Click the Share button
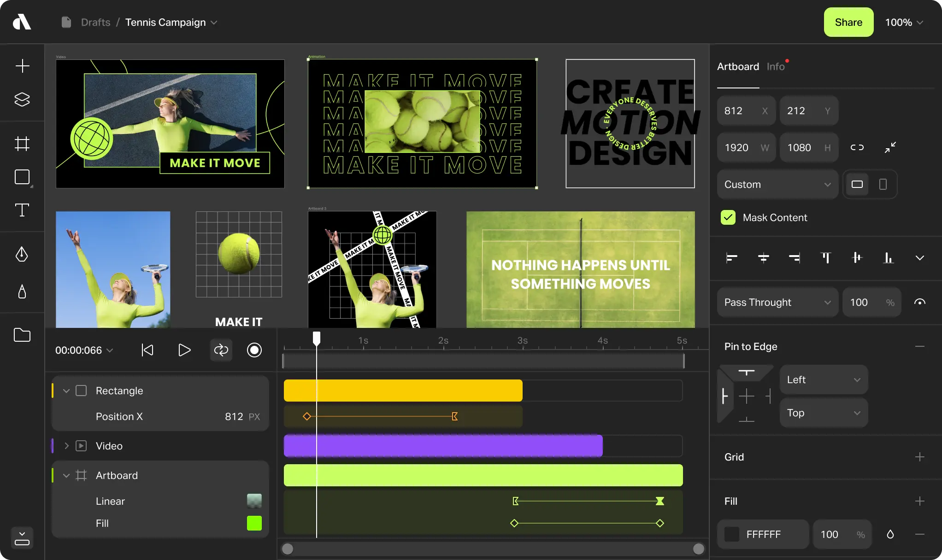This screenshot has height=560, width=942. coord(848,22)
